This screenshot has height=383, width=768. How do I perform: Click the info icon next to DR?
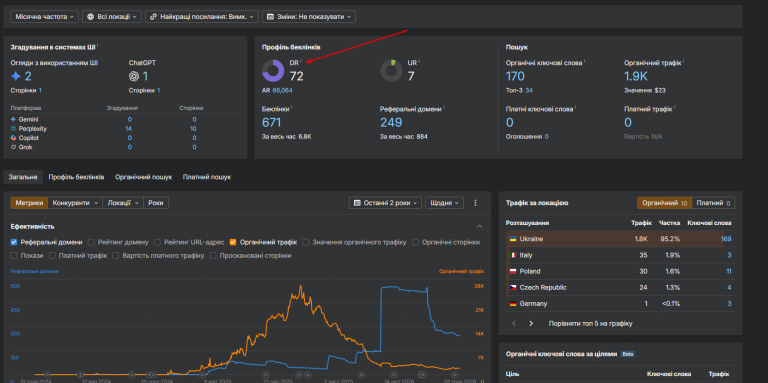click(301, 62)
